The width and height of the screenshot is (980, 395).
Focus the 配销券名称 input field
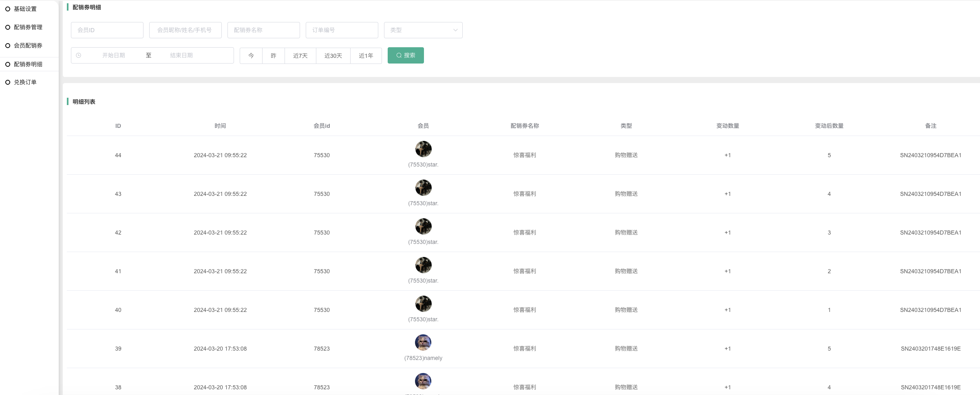[x=264, y=30]
